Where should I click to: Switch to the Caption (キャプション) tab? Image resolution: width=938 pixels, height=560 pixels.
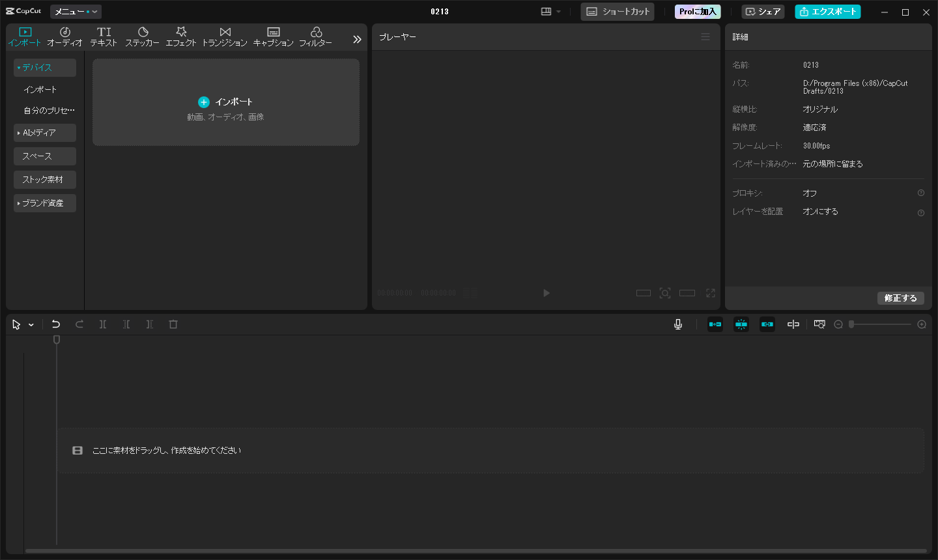(274, 36)
